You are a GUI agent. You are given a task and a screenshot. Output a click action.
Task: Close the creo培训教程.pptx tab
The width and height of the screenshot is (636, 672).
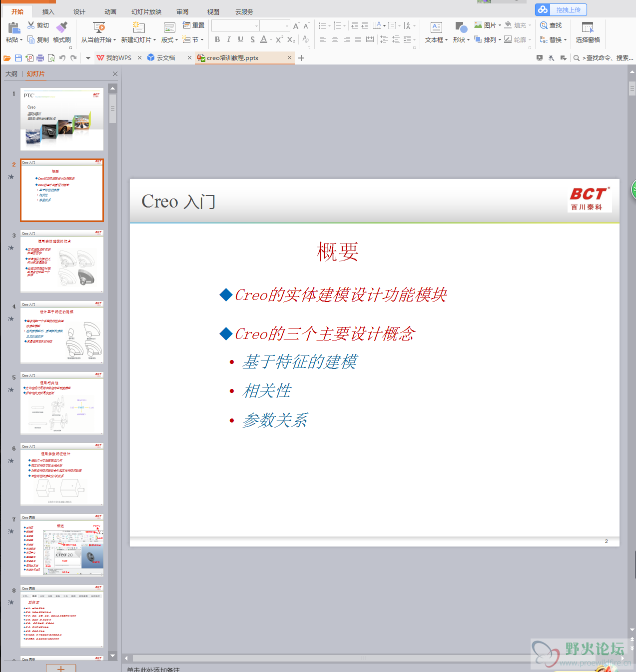coord(289,58)
